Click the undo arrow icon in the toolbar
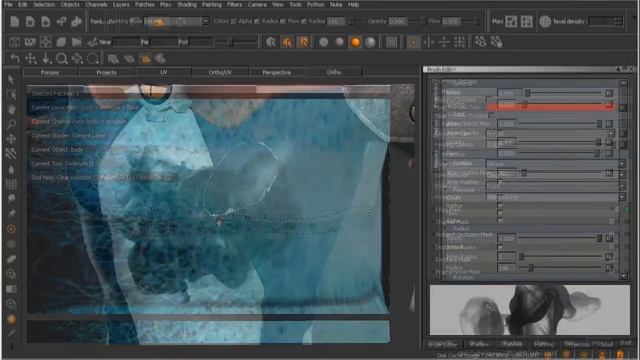The image size is (640, 360). pyautogui.click(x=15, y=59)
